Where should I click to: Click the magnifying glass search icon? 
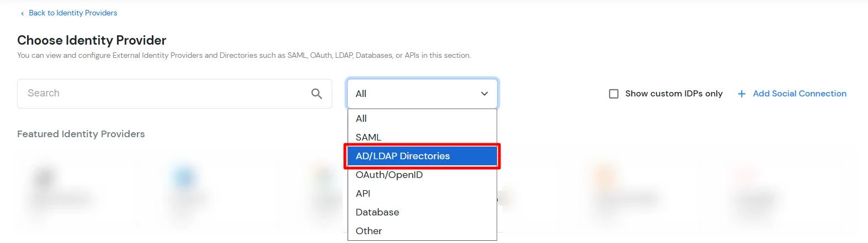[x=316, y=94]
